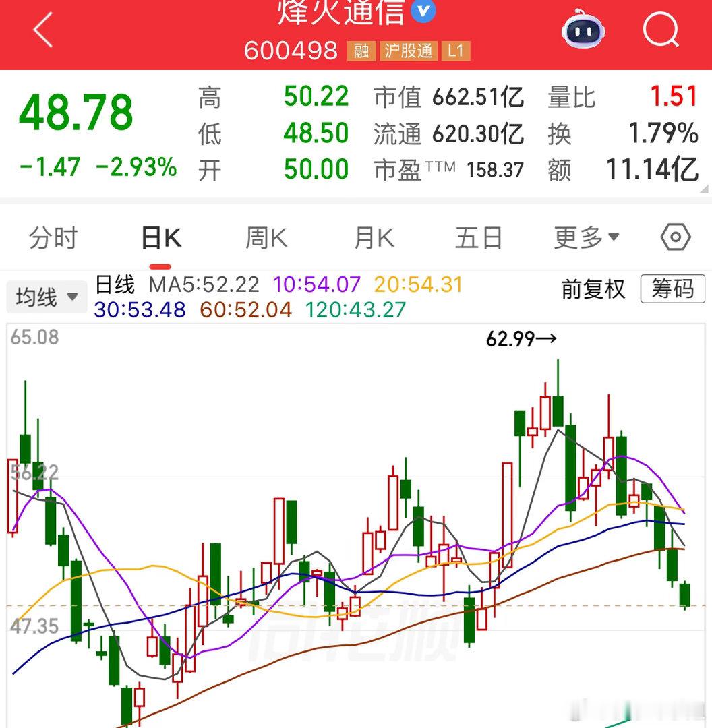The width and height of the screenshot is (712, 728).
Task: Tap the brown 60:52.04 MA label
Action: tap(245, 309)
